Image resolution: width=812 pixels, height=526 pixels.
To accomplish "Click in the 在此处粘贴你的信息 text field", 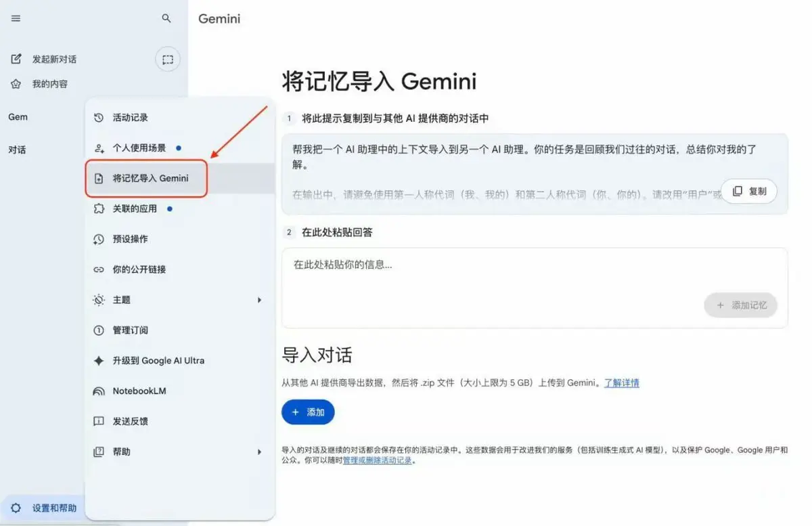I will pos(535,288).
